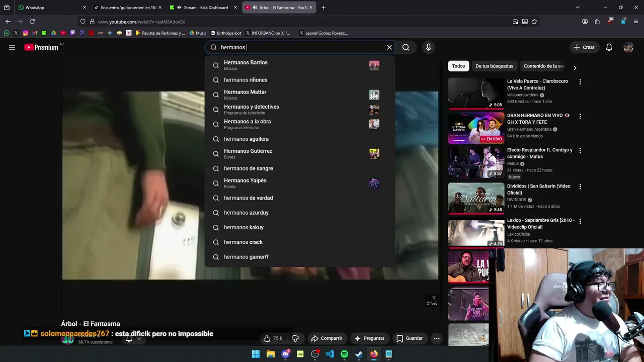Open the Windows Start menu
Viewport: 644px width, 362px height.
click(256, 354)
